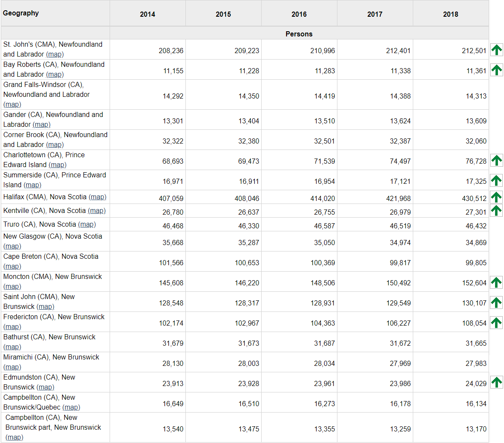Select Bay Roberts 2016 value 11,283
The height and width of the screenshot is (443, 504).
click(x=325, y=71)
